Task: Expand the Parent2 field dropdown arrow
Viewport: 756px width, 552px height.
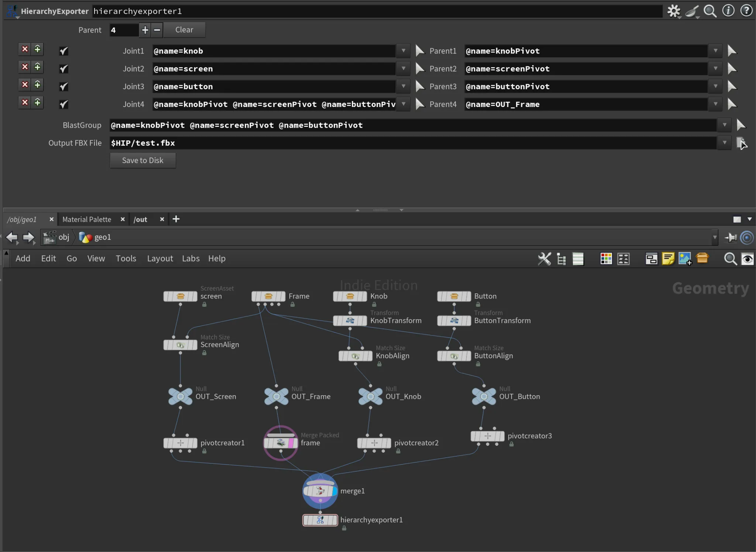Action: coord(715,69)
